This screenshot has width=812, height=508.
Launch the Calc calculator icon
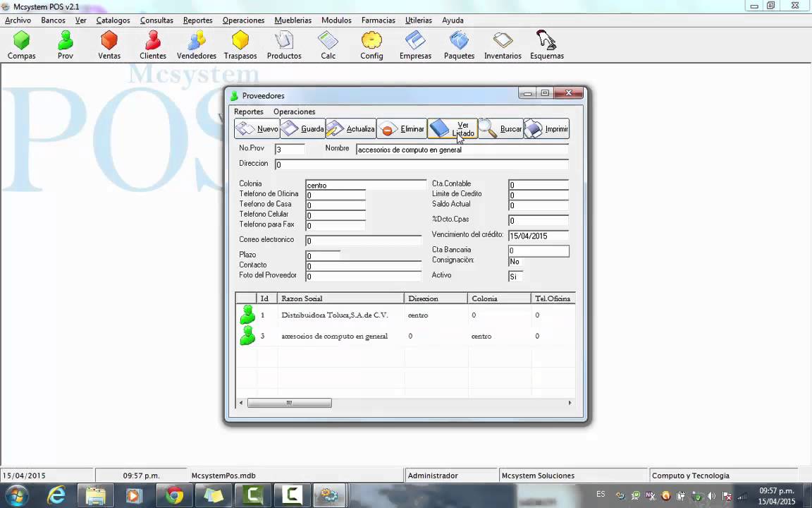[328, 45]
